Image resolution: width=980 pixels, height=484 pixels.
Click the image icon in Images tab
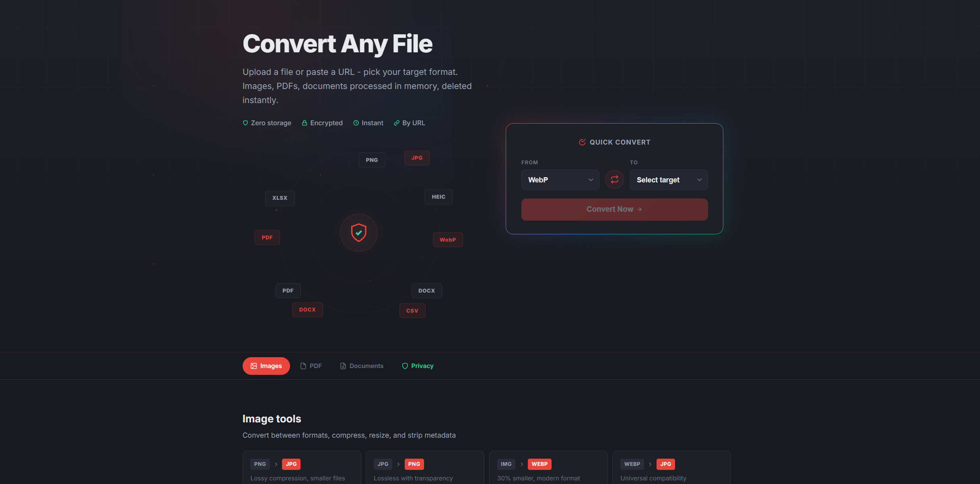point(254,366)
